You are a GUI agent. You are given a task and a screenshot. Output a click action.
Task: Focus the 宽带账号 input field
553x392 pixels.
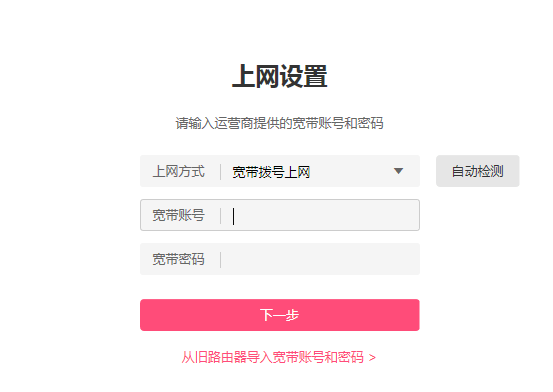point(280,215)
